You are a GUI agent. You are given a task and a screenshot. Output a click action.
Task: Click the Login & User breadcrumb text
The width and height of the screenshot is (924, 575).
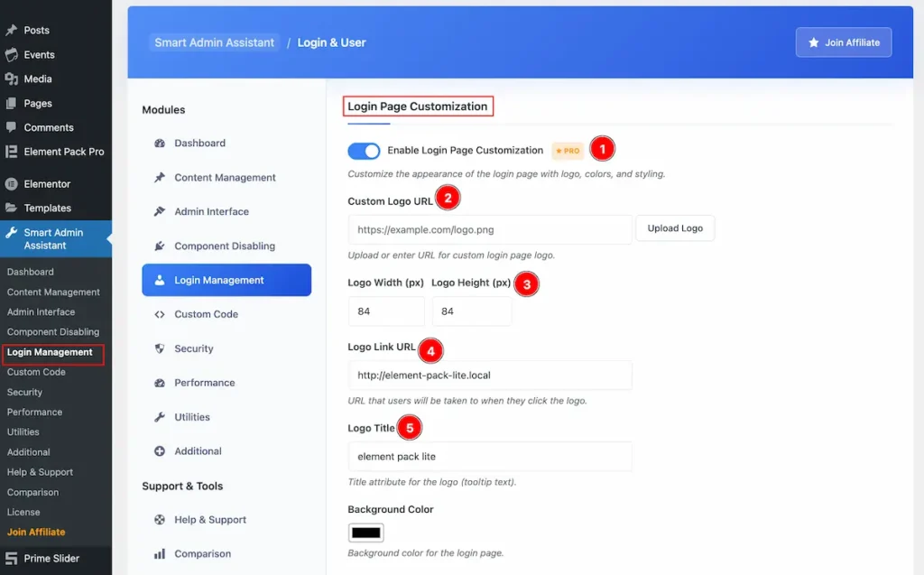331,42
